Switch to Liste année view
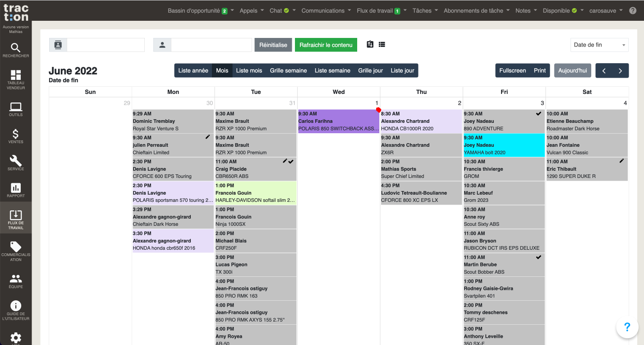Viewport: 644px width, 345px height. [193, 70]
